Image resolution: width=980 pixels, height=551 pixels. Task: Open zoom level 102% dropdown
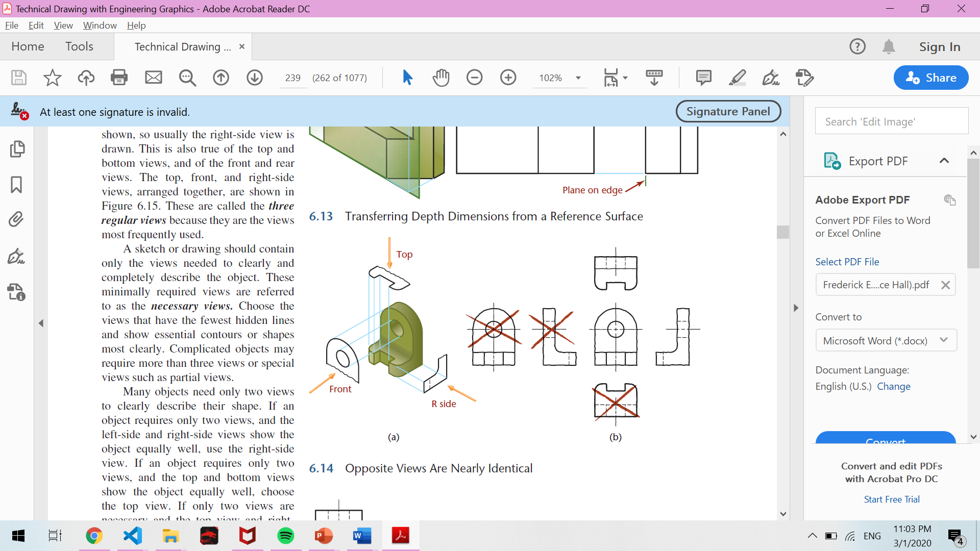578,78
